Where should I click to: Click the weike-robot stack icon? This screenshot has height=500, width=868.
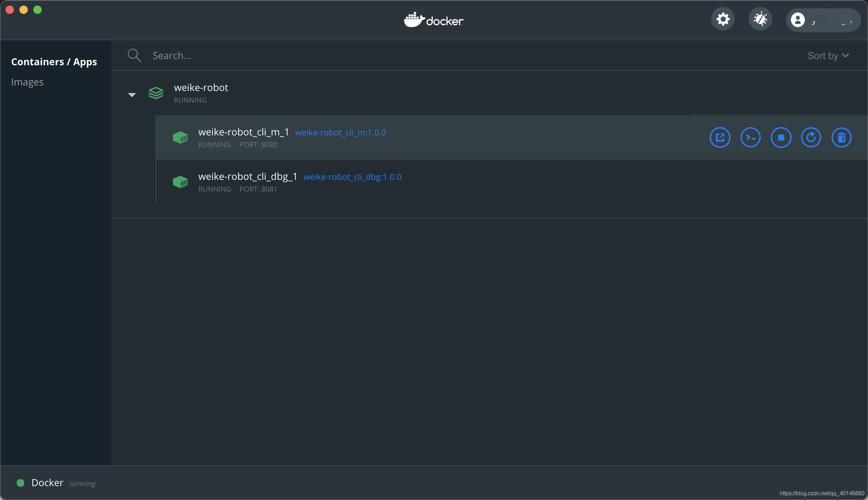click(156, 93)
